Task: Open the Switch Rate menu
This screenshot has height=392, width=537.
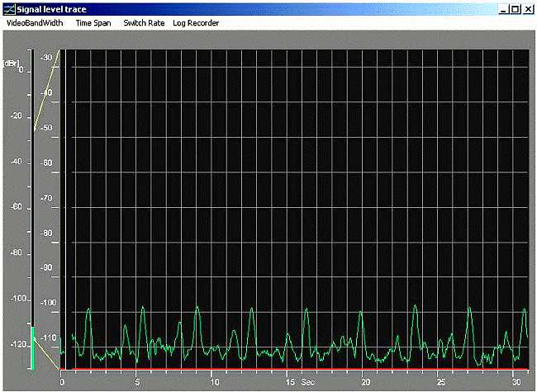Action: [144, 23]
